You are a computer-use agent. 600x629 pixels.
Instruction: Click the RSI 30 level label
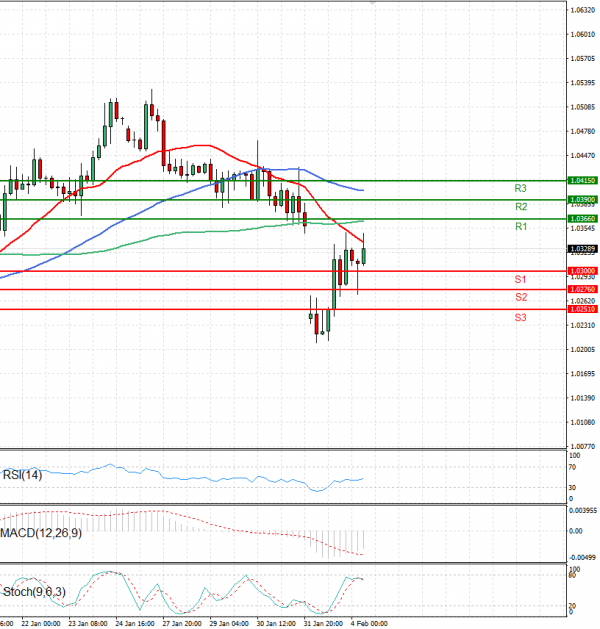(572, 488)
